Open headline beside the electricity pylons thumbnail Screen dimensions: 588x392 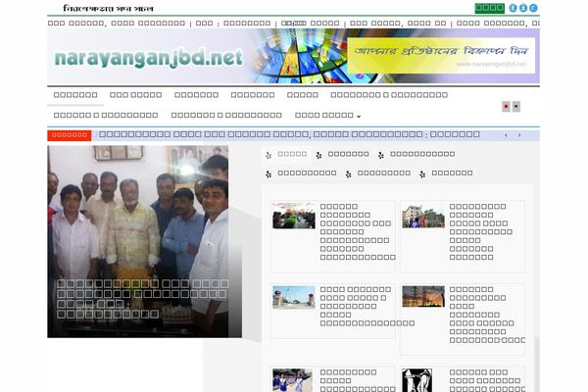click(x=487, y=315)
